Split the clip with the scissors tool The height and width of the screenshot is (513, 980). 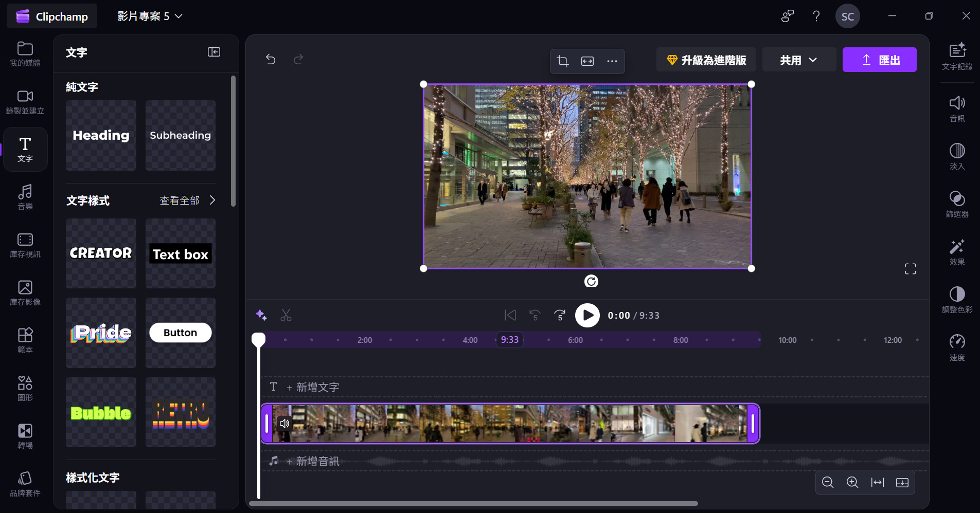pos(286,315)
